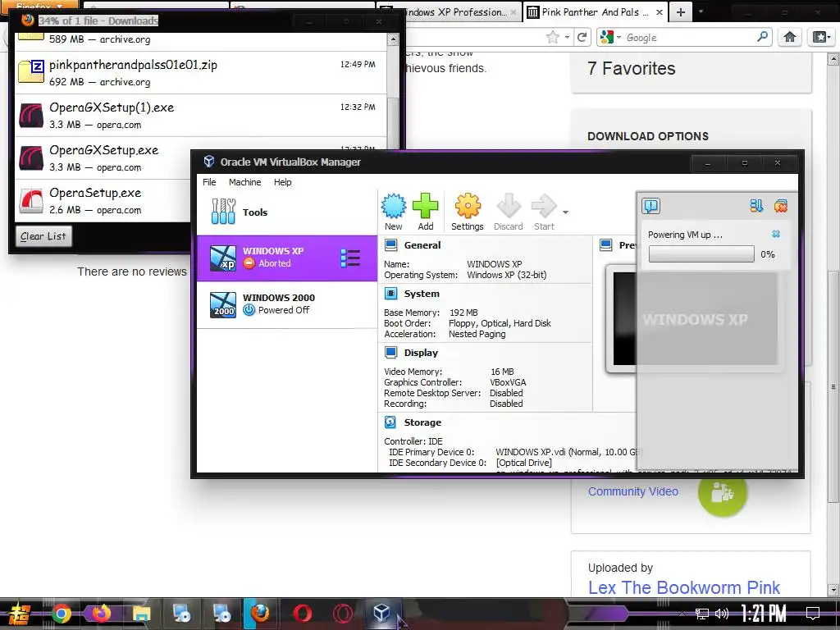Click the Display section screen icon
Image resolution: width=840 pixels, height=630 pixels.
[391, 353]
